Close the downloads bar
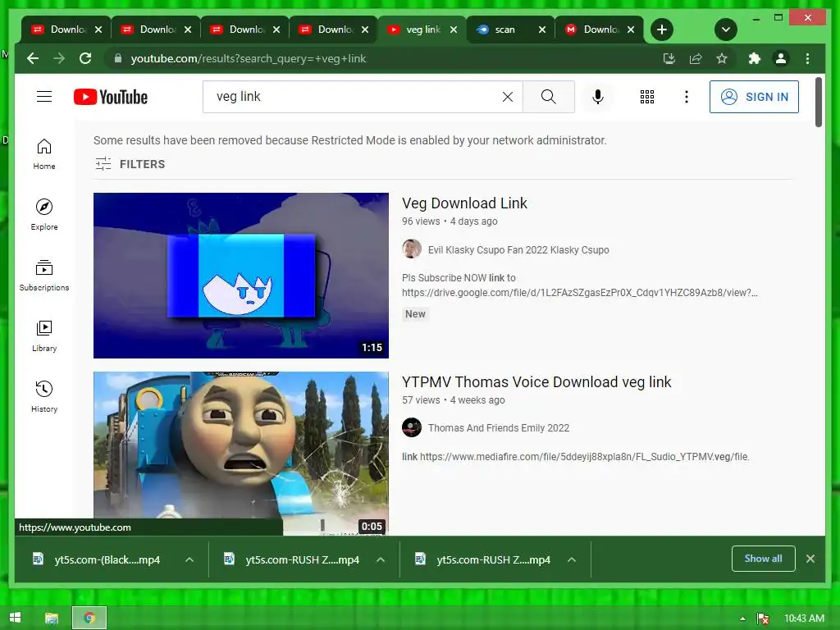The width and height of the screenshot is (840, 630). (x=810, y=559)
